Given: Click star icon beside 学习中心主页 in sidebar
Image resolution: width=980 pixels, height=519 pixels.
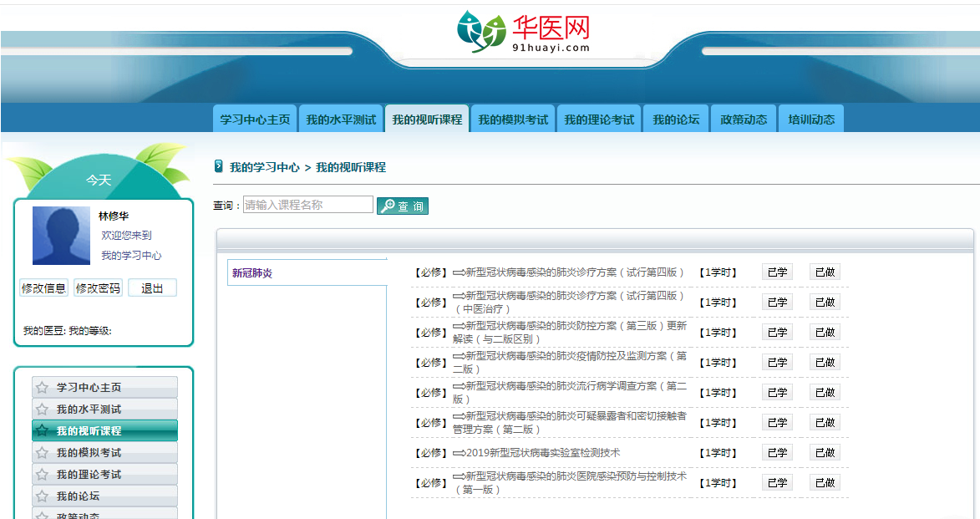Looking at the screenshot, I should [x=42, y=388].
